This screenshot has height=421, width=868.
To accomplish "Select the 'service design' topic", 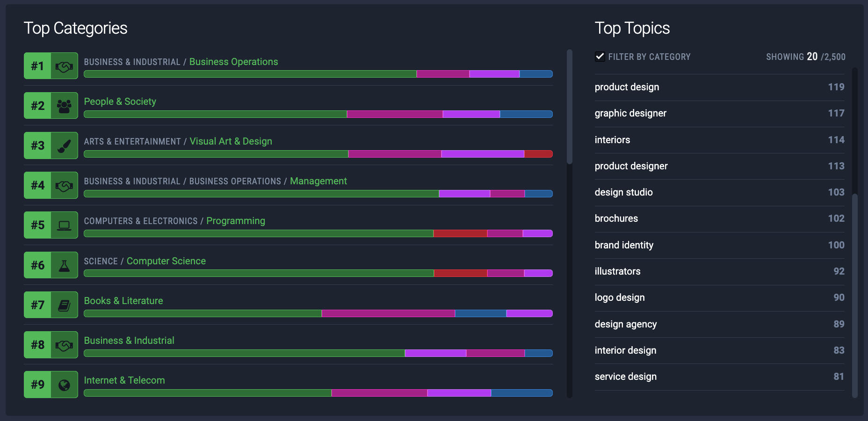I will point(626,377).
